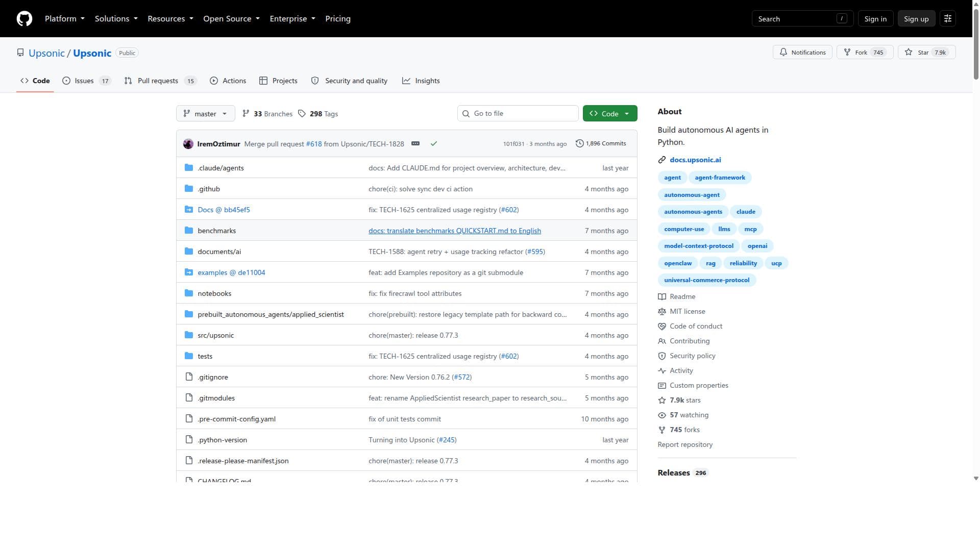Viewport: 980px width, 551px height.
Task: Focus the header Search field
Action: click(x=802, y=19)
